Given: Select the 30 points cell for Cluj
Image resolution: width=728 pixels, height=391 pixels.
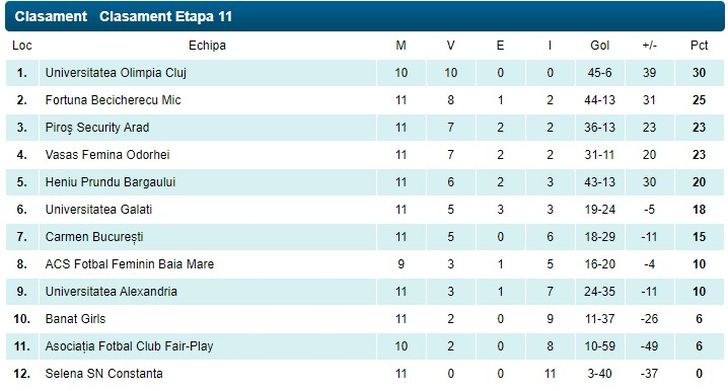Looking at the screenshot, I should [x=699, y=73].
